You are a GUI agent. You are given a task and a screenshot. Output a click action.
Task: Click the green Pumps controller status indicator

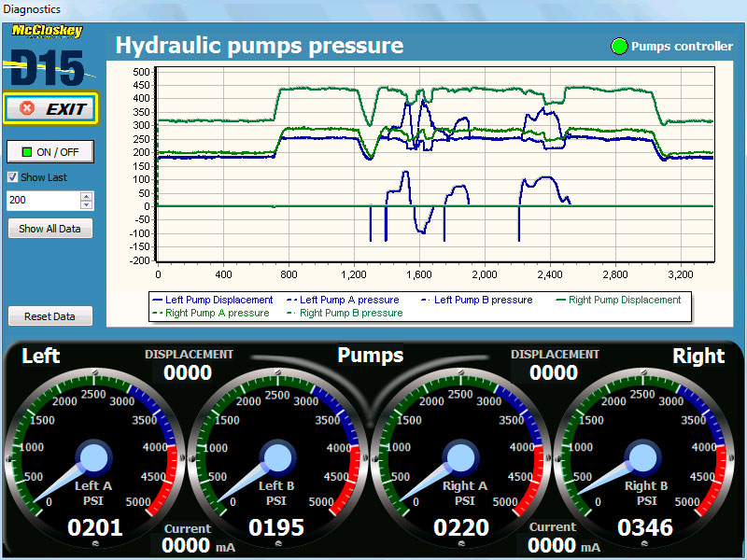(618, 46)
